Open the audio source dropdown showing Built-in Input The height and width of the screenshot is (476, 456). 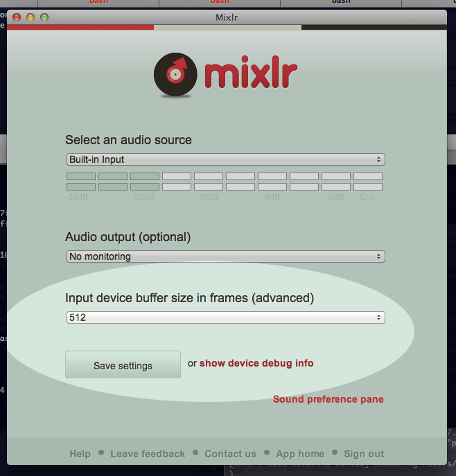coord(225,159)
